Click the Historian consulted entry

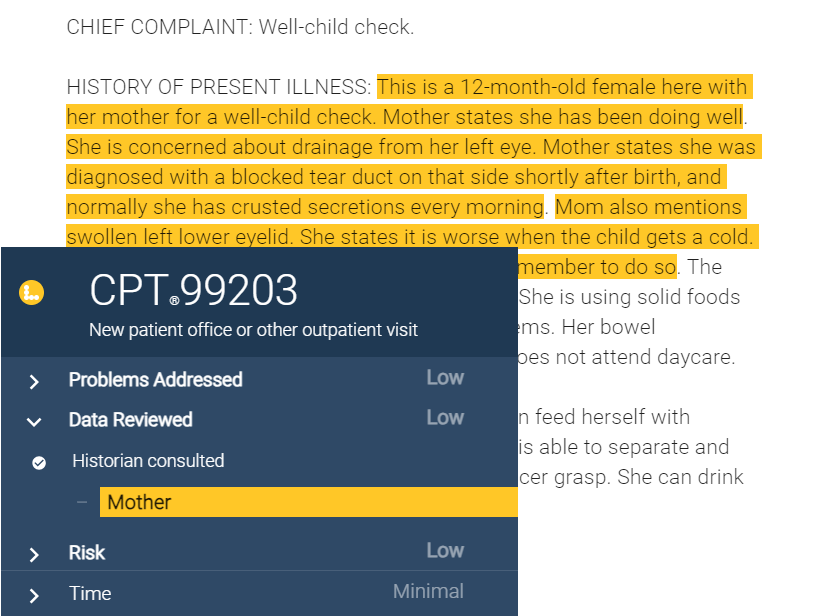[148, 462]
